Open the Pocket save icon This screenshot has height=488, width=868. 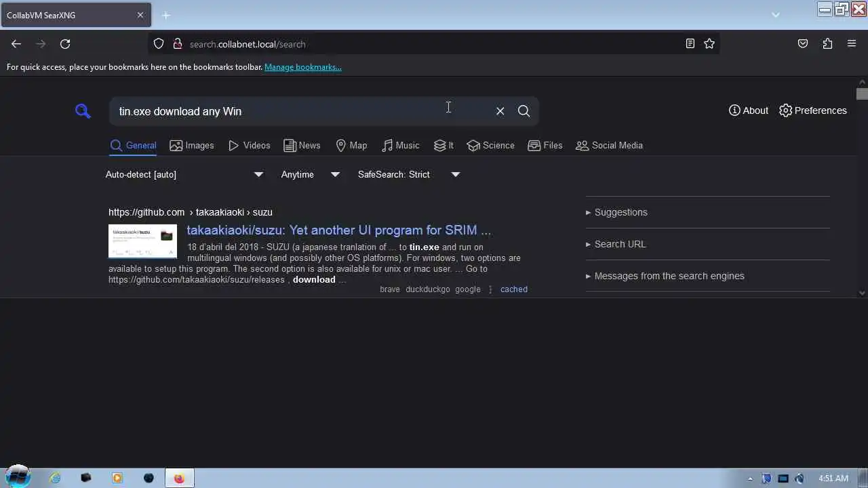pos(803,44)
